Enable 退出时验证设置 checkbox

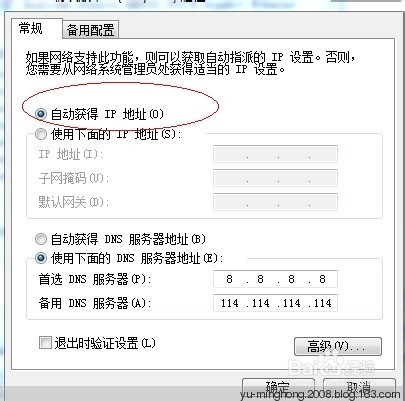(45, 342)
